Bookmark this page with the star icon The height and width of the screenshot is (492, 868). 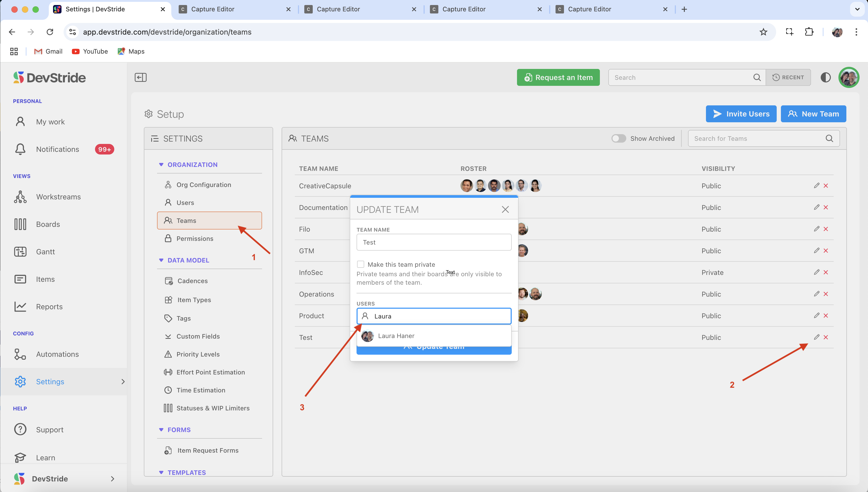[763, 32]
